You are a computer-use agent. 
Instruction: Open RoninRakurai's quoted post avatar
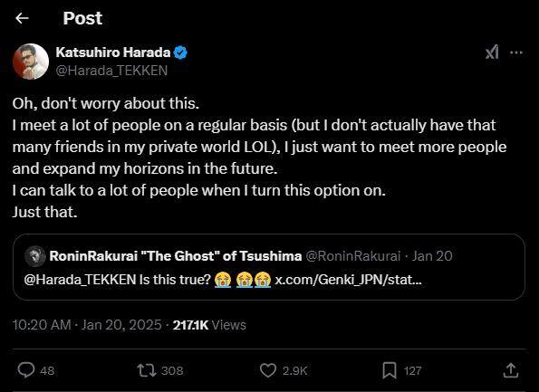[x=34, y=256]
